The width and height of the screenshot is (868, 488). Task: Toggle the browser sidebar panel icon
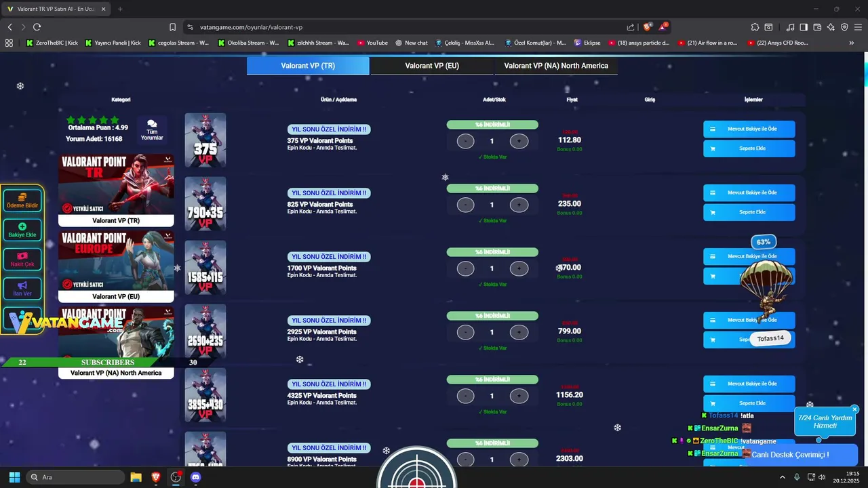pyautogui.click(x=804, y=27)
